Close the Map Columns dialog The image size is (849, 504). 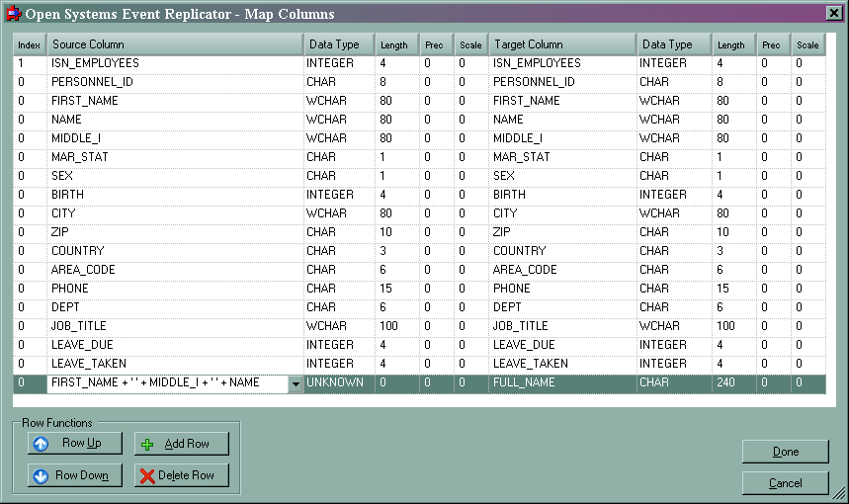834,13
